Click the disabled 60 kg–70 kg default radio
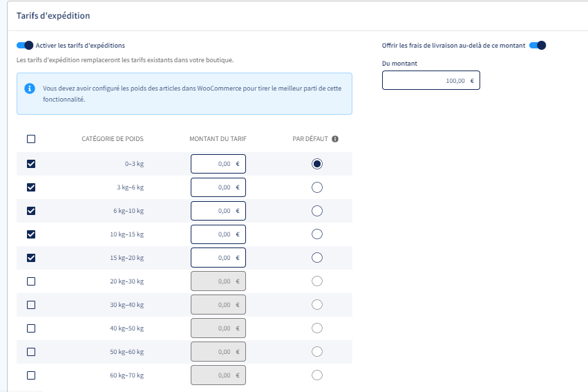588x392 pixels. click(x=317, y=375)
